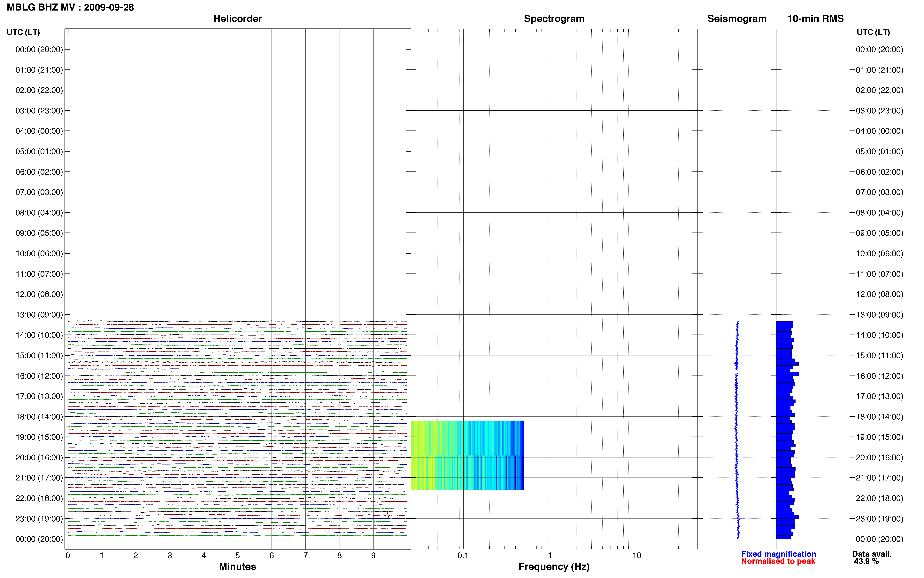The width and height of the screenshot is (924, 578).
Task: Click the '10-min RMS' panel heading
Action: 815,19
